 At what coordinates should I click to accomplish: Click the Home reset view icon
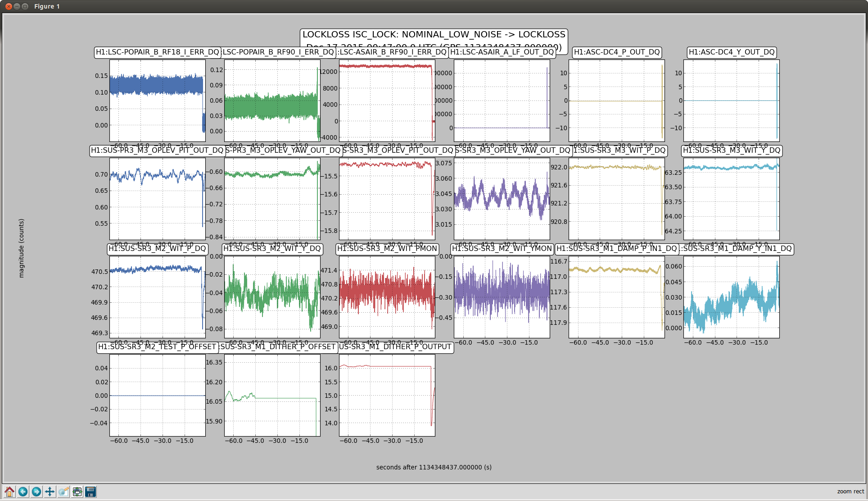pyautogui.click(x=9, y=492)
